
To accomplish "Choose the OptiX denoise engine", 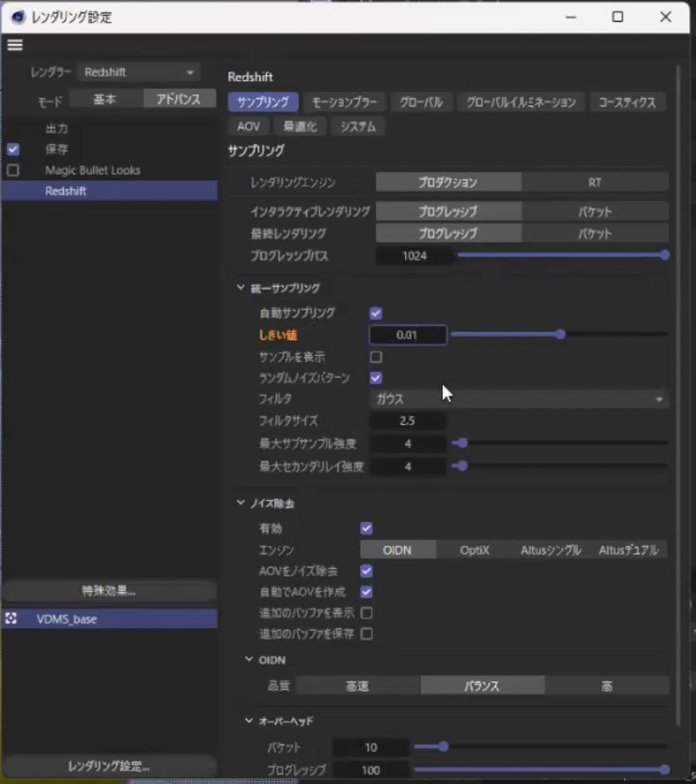I will pyautogui.click(x=475, y=550).
